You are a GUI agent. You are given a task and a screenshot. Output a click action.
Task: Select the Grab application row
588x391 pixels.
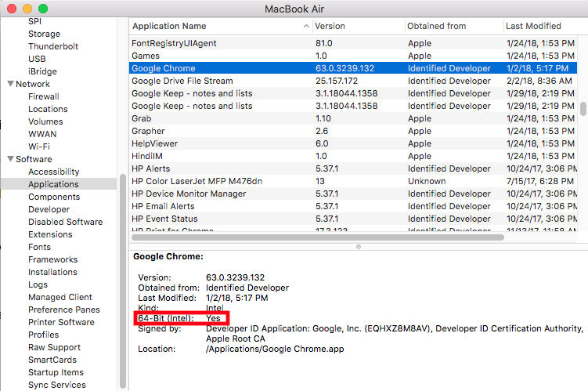[353, 118]
